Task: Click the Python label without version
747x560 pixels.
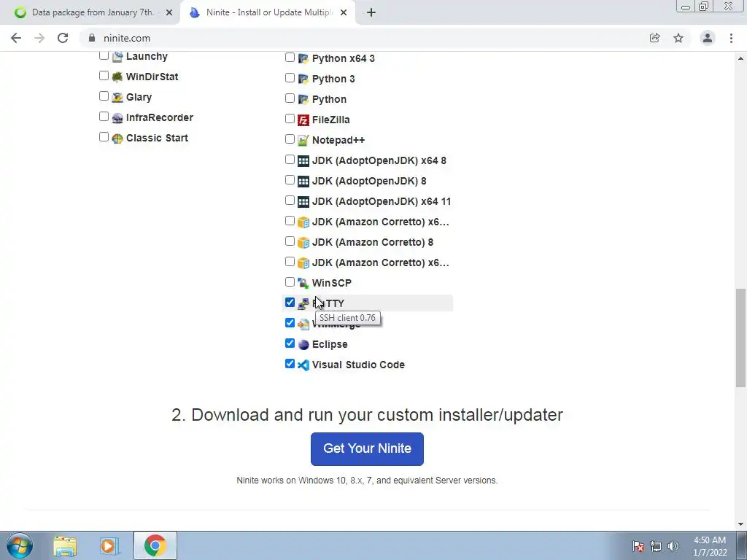Action: tap(329, 99)
